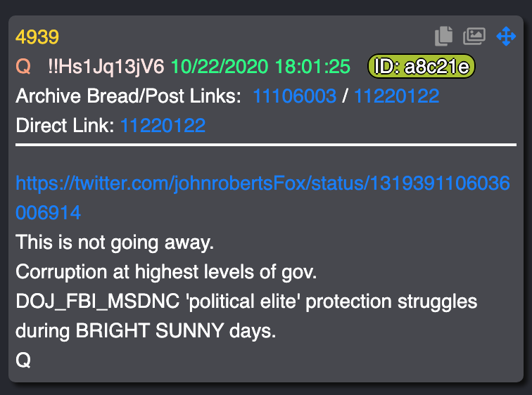Copy post text using the copy icon
The width and height of the screenshot is (532, 395).
444,36
